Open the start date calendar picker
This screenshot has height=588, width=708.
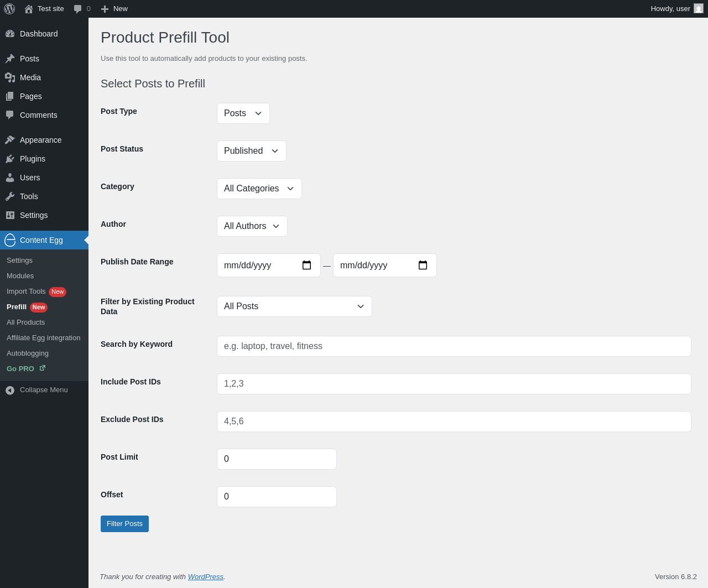306,265
